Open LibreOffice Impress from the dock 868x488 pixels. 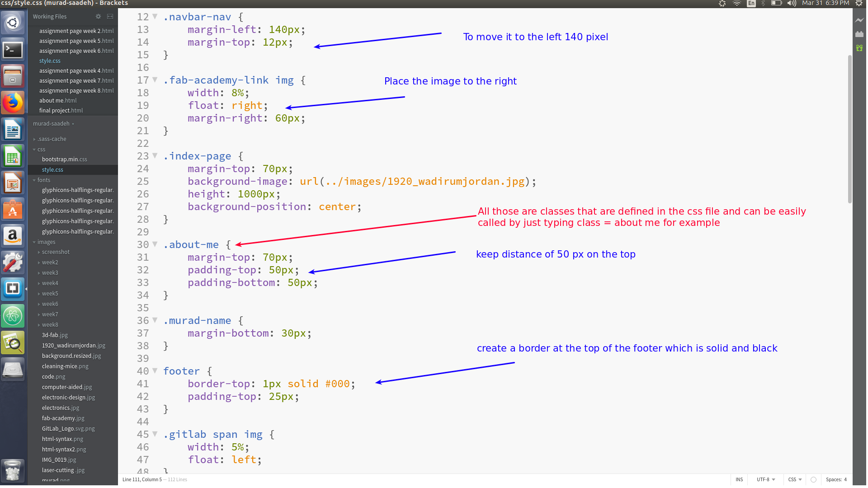tap(13, 183)
